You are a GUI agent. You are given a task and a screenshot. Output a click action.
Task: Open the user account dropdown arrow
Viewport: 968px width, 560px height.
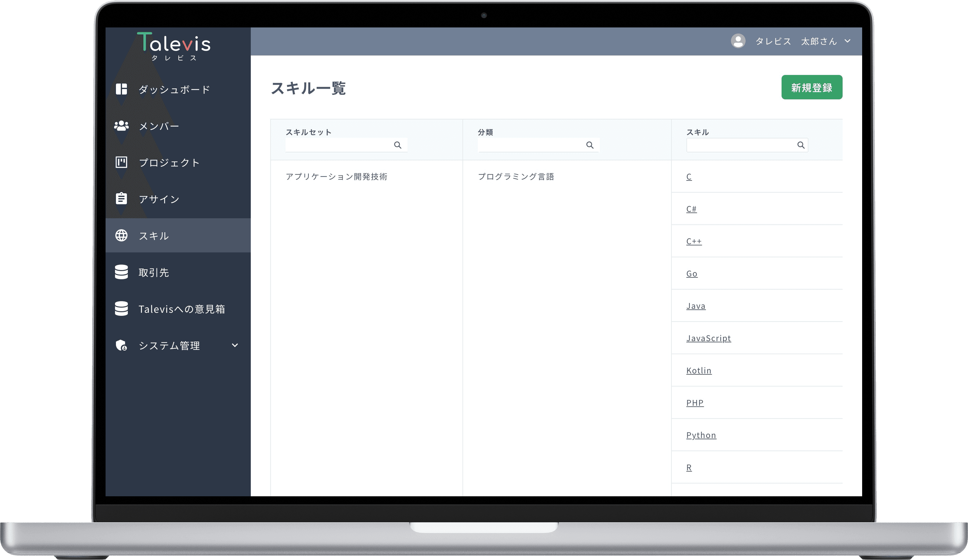847,41
